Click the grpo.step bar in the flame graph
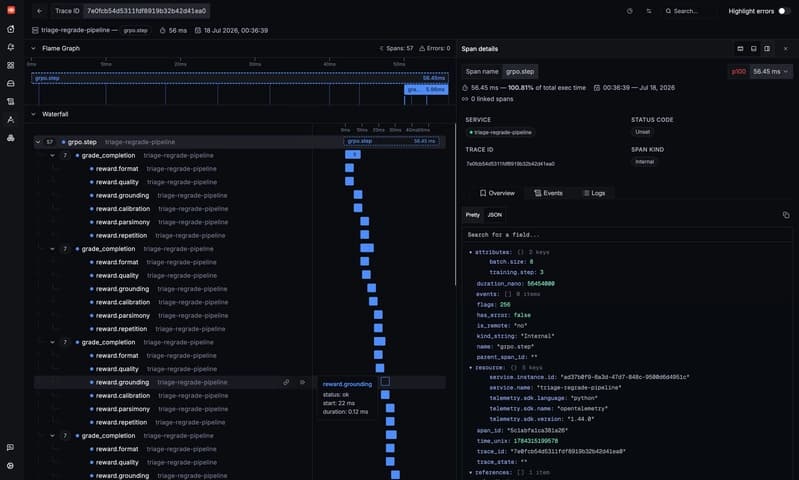Screen dimensions: 799x480 point(239,78)
